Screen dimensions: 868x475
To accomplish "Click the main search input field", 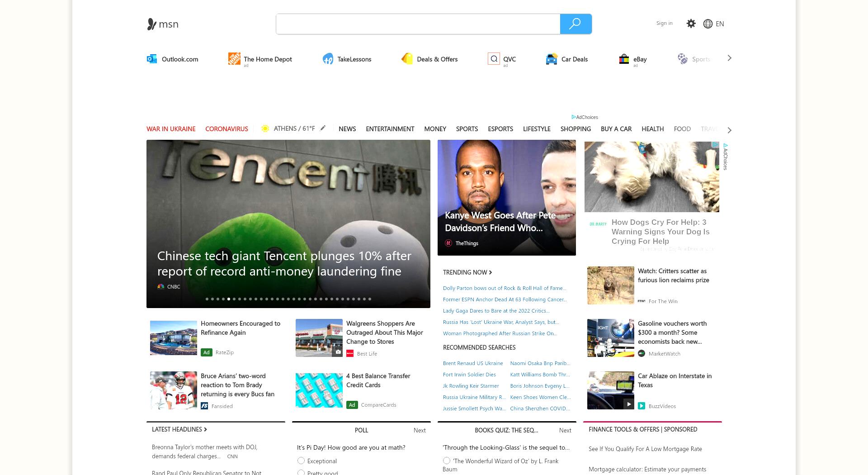I will coord(418,24).
